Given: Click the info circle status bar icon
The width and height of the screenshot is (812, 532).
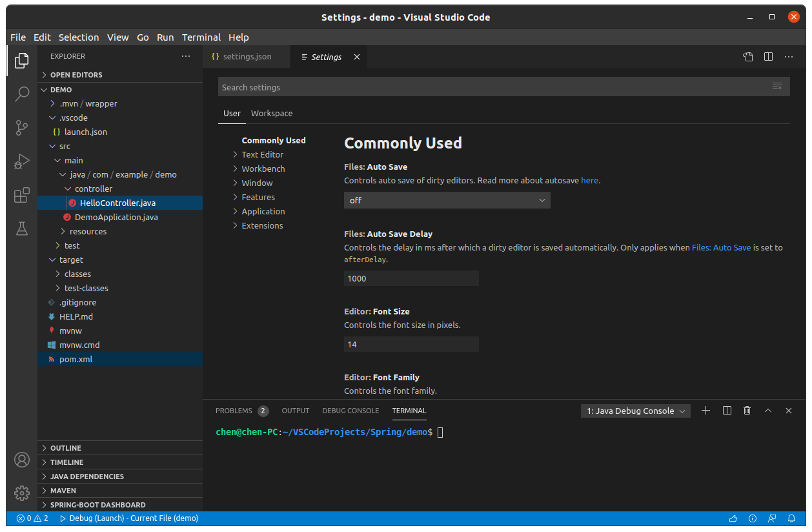Looking at the screenshot, I should click(753, 518).
